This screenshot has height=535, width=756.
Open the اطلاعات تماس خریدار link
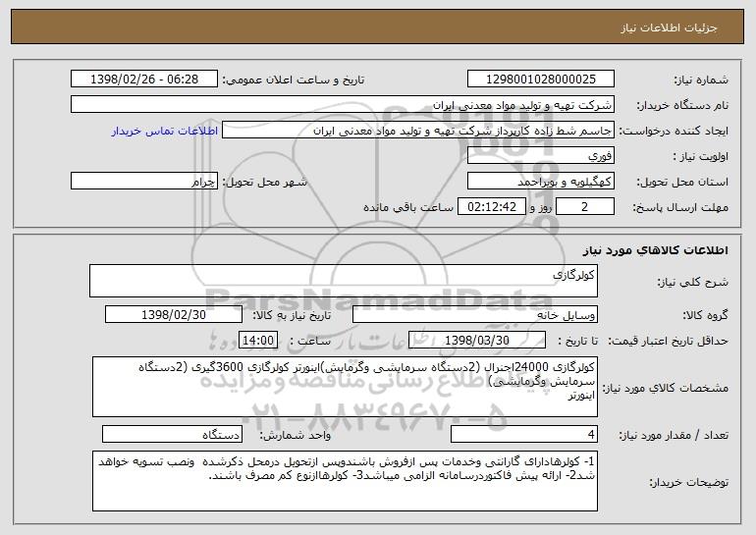165,131
